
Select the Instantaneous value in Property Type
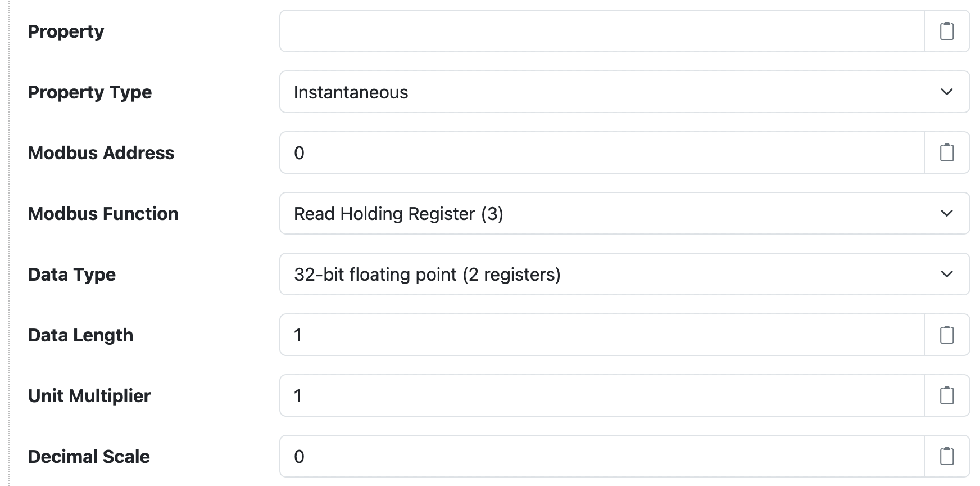click(x=350, y=92)
